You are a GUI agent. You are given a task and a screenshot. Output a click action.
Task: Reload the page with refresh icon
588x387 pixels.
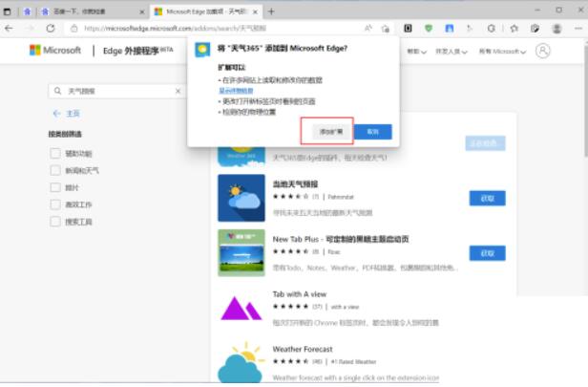[51, 28]
